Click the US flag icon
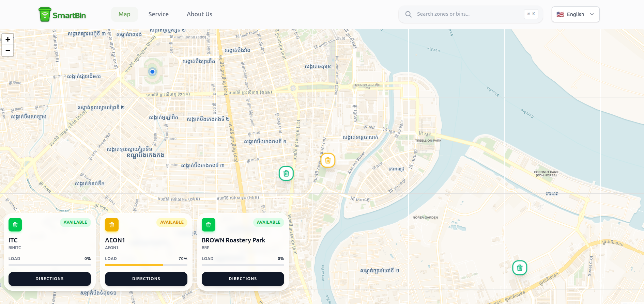The height and width of the screenshot is (304, 644). point(560,14)
